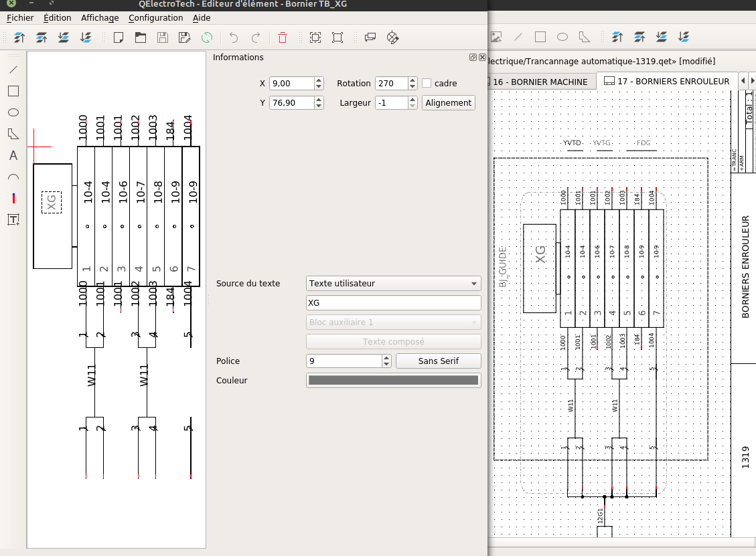
Task: Toggle the cadre checkbox
Action: (427, 83)
